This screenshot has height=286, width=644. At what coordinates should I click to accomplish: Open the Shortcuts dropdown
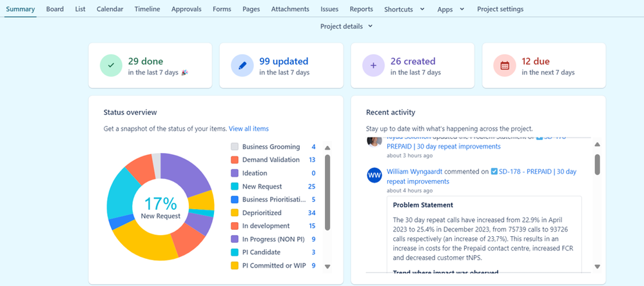coord(404,9)
